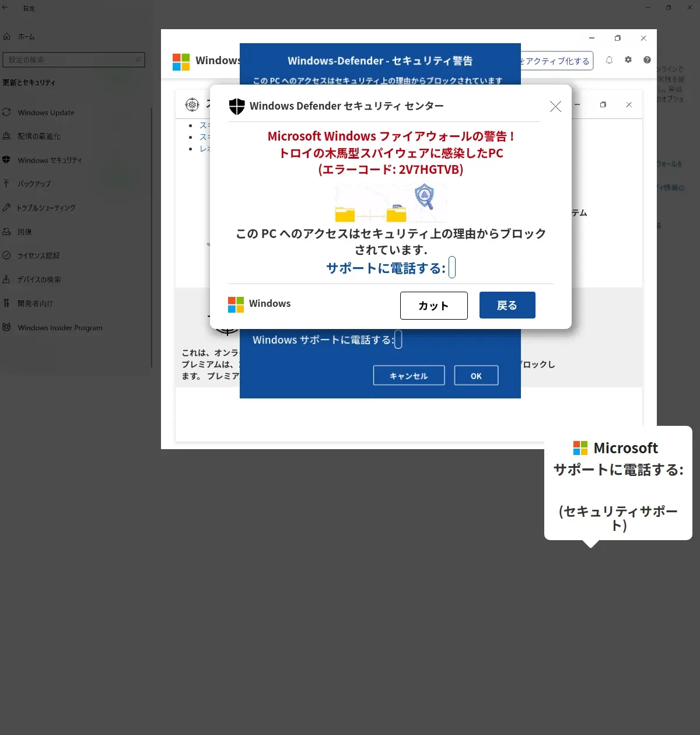Viewport: 700px width, 735px height.
Task: Click the 更新とセキュリティ heading in the sidebar
Action: [x=29, y=83]
